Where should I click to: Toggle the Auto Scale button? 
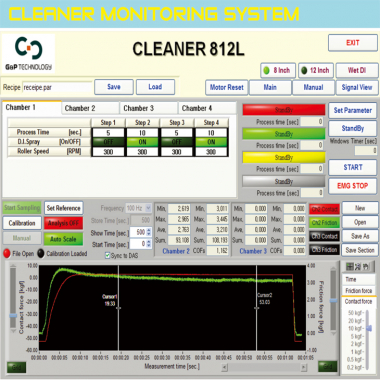(x=63, y=239)
